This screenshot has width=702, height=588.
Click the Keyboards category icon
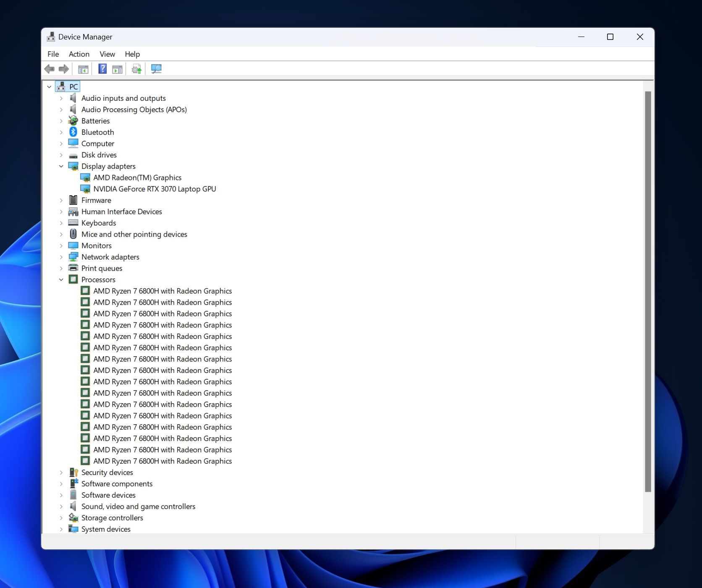point(73,223)
